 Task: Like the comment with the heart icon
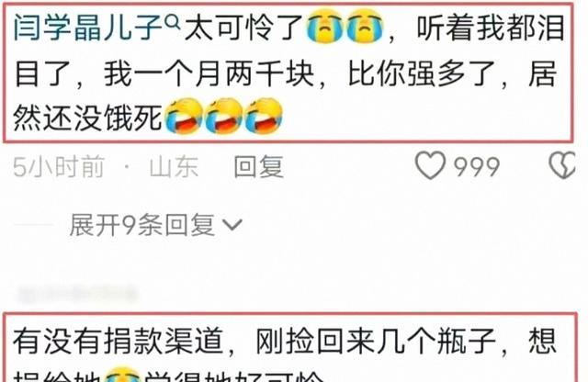tap(431, 165)
